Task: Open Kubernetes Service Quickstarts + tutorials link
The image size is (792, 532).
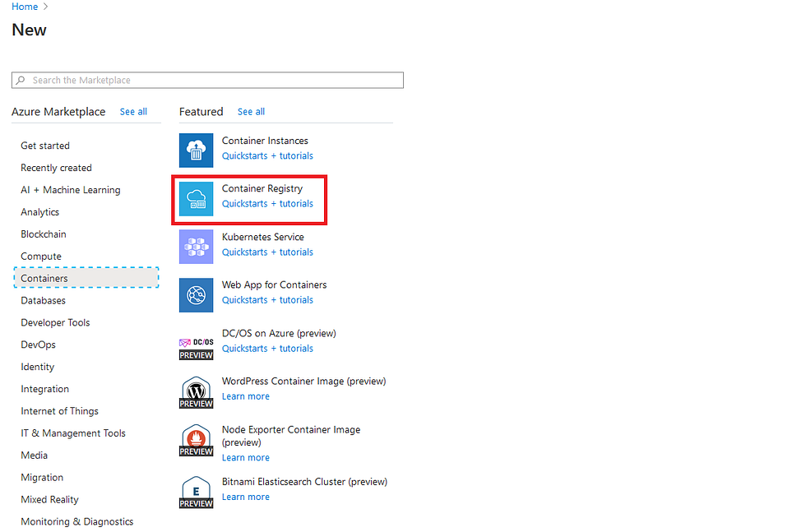Action: click(267, 252)
